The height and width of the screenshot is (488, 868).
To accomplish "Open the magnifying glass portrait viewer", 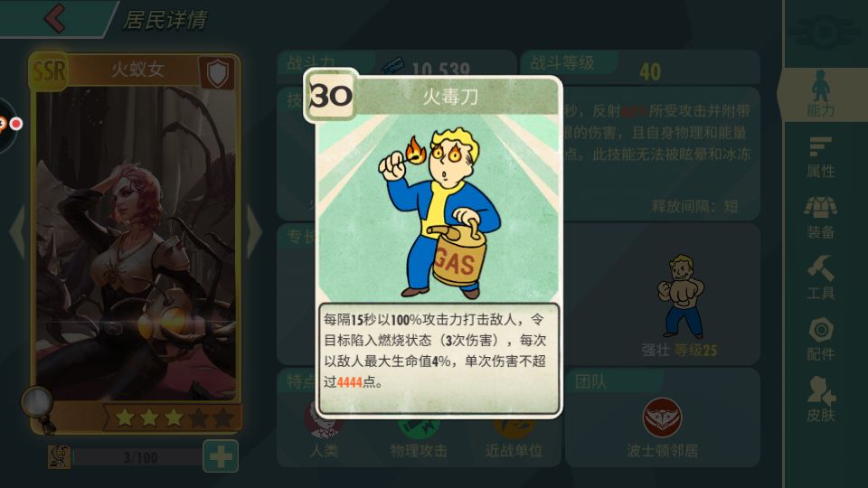I will pyautogui.click(x=39, y=408).
